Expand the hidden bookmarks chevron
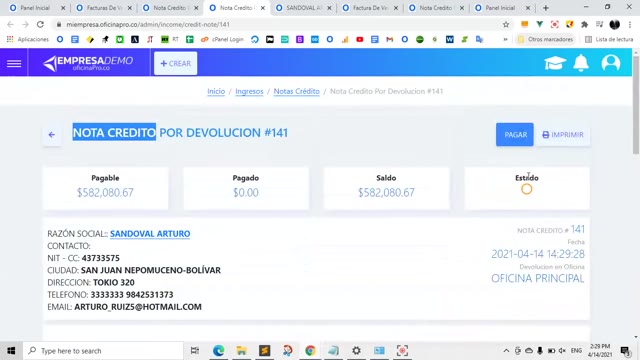This screenshot has height=360, width=640. tap(505, 39)
